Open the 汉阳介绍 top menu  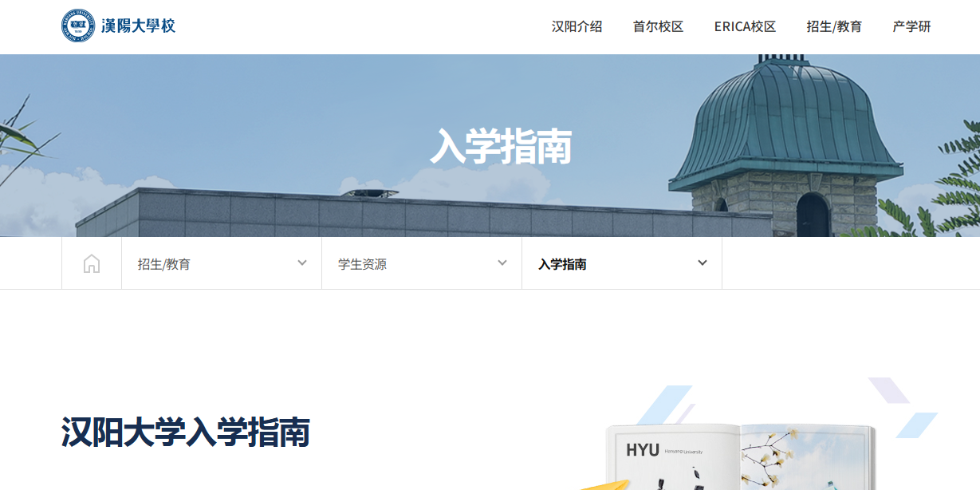(x=577, y=26)
